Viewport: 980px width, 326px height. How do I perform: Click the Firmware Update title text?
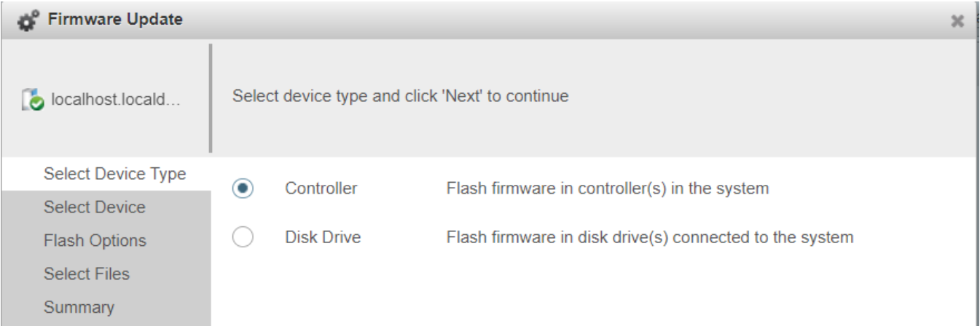[x=115, y=19]
